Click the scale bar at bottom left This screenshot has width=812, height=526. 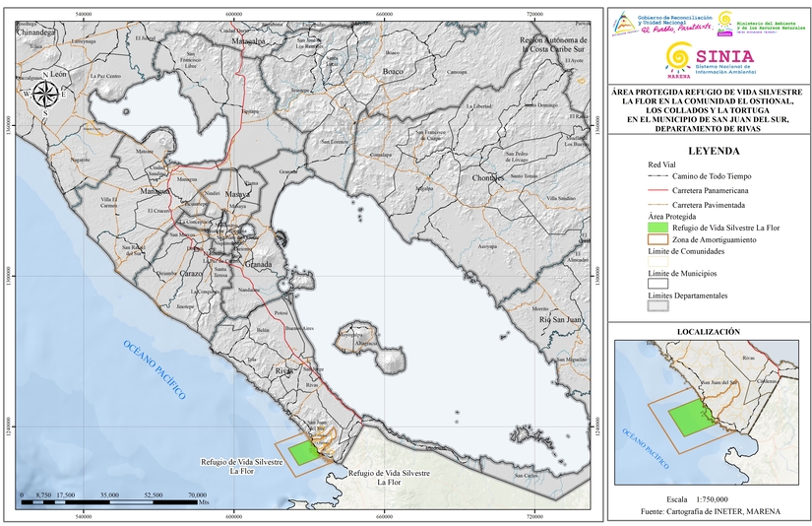113,502
